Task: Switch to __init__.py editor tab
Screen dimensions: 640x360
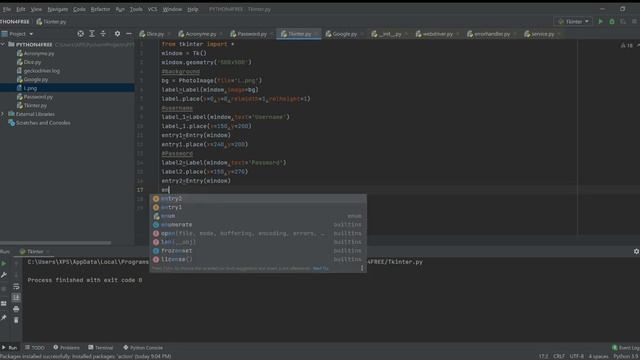Action: (390, 34)
